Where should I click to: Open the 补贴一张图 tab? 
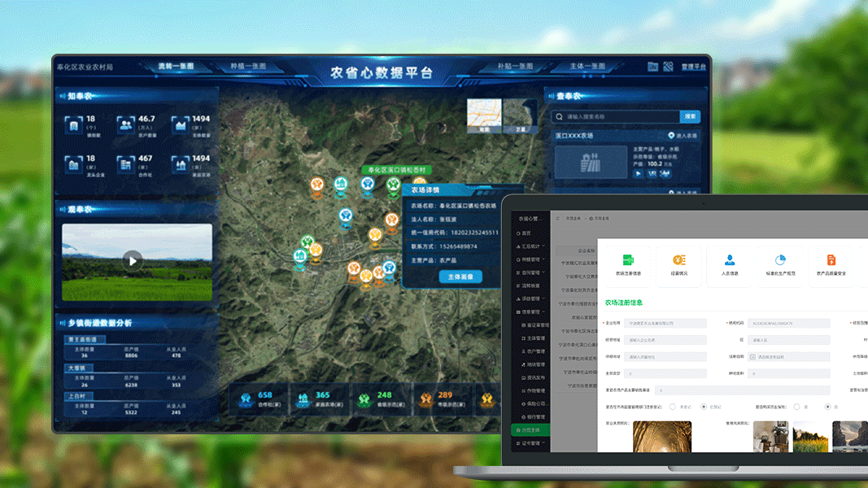click(x=514, y=67)
